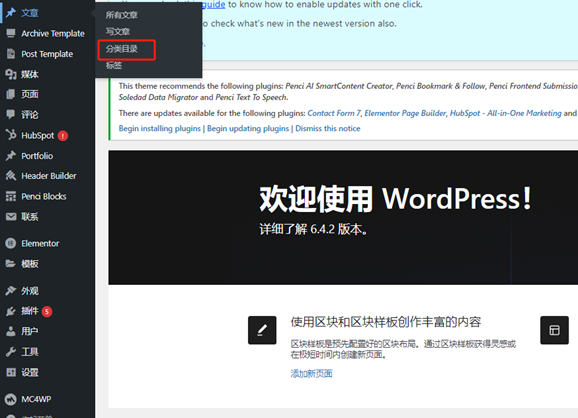Screen dimensions: 578x418
Task: Click the Portfolio pin icon
Action: pyautogui.click(x=11, y=156)
